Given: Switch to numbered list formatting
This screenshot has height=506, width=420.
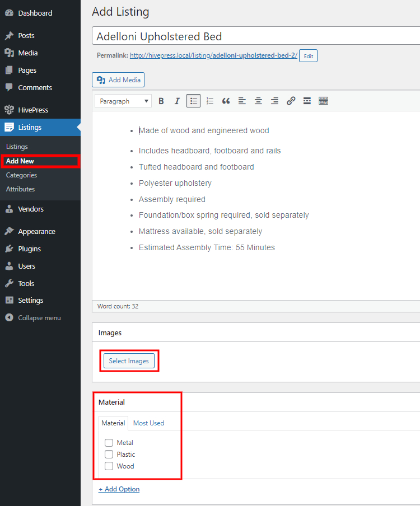Looking at the screenshot, I should pos(209,101).
